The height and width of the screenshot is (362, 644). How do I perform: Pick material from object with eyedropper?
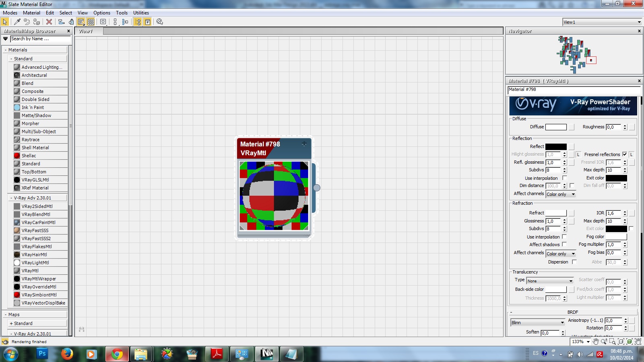click(17, 22)
